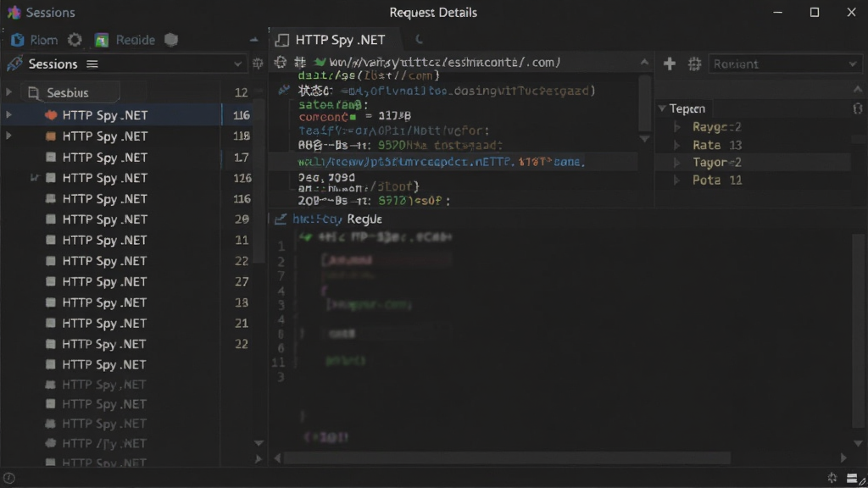Select HTTP Spy .NET row numbered 27

(x=127, y=281)
